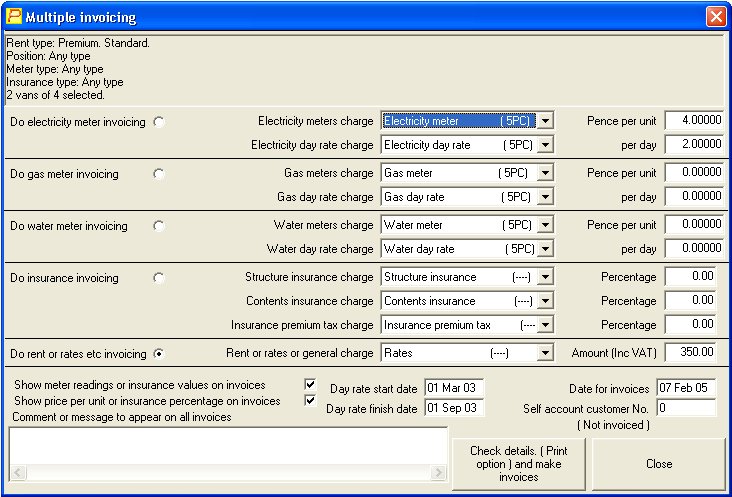Click the 'Do insurance invoicing' label
The height and width of the screenshot is (497, 732).
[64, 278]
